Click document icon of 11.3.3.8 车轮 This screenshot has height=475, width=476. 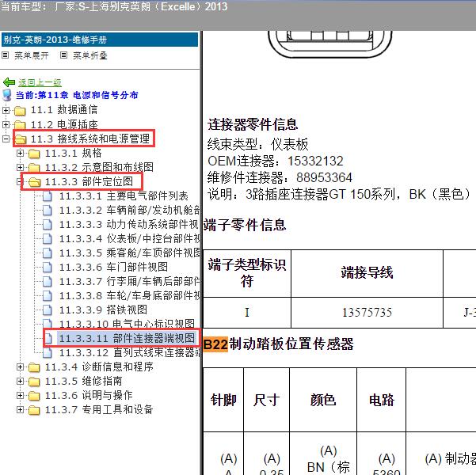click(x=48, y=296)
